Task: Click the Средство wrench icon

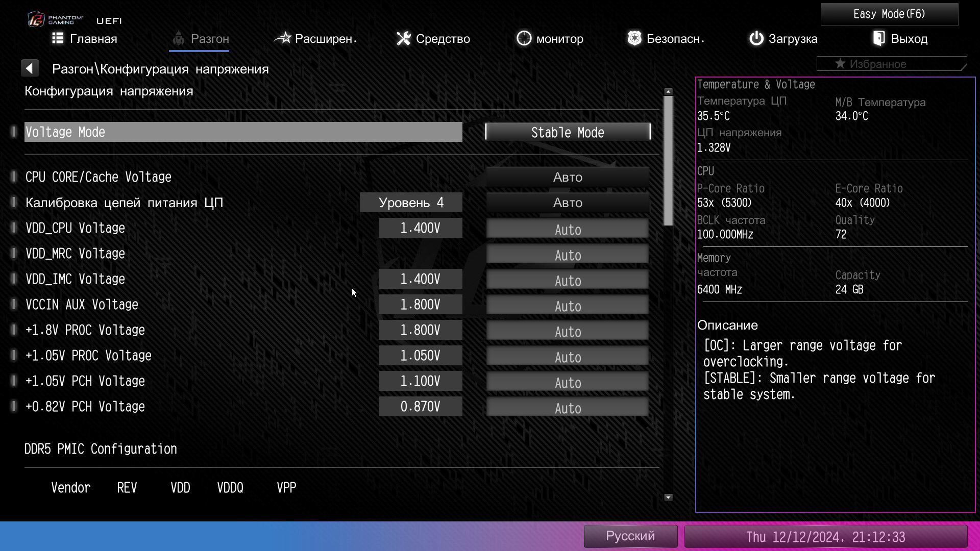Action: pyautogui.click(x=403, y=38)
